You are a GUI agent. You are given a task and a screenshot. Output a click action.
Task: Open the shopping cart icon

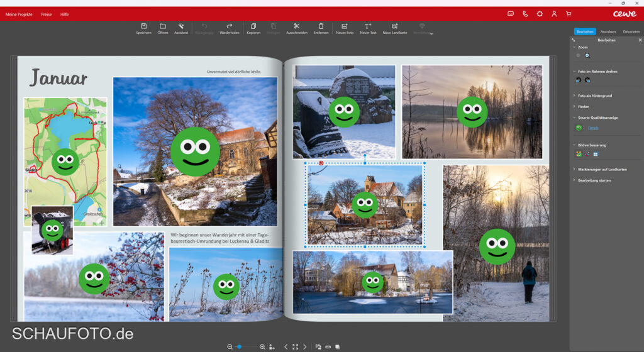(569, 13)
